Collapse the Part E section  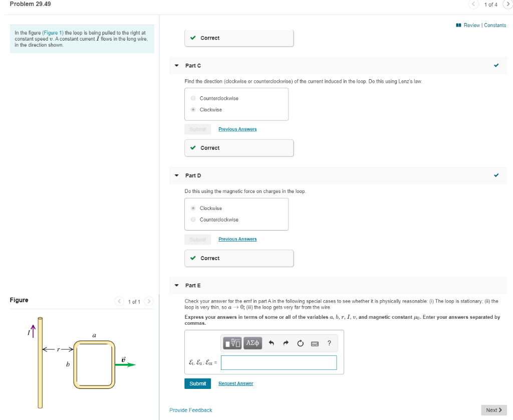tap(176, 285)
